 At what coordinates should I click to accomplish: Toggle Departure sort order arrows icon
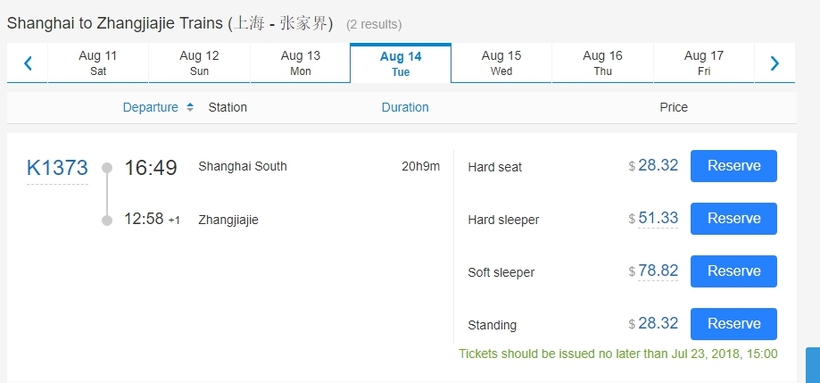pos(190,107)
